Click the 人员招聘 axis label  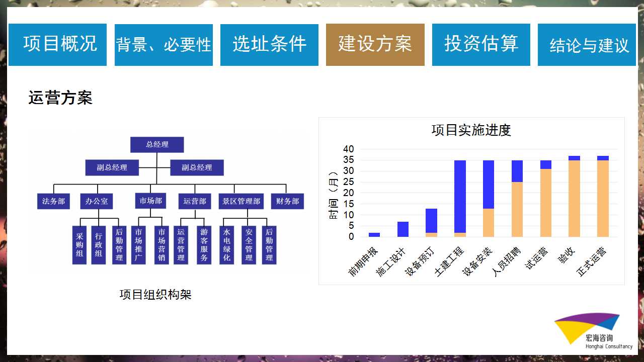click(x=506, y=262)
